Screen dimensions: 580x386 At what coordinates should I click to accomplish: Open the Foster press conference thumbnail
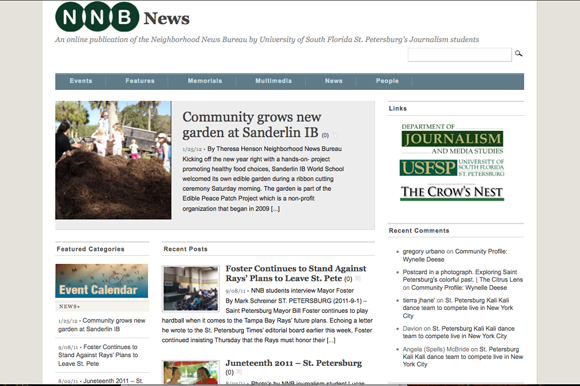point(191,288)
